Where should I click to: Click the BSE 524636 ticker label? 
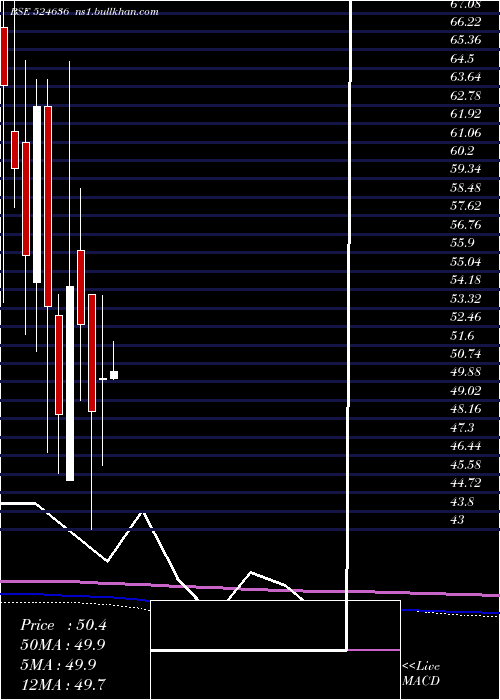pyautogui.click(x=39, y=12)
